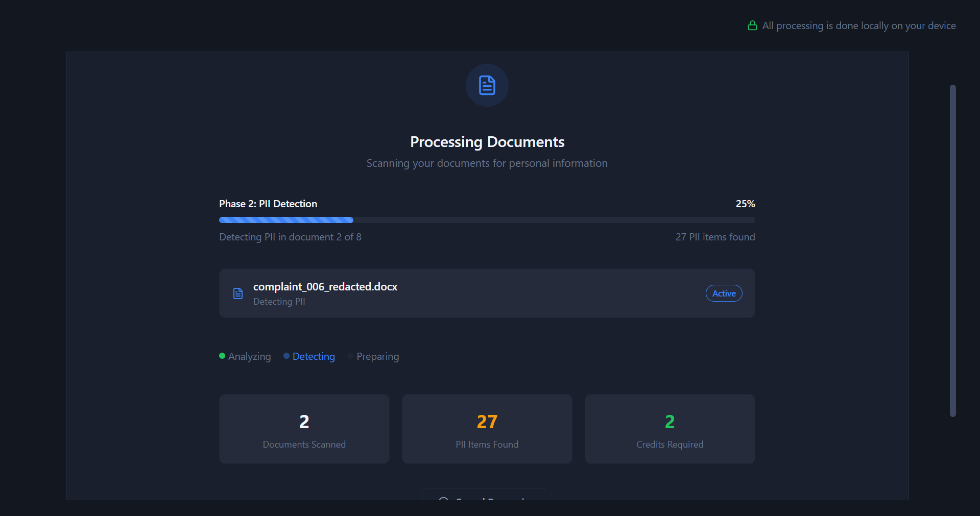Click the PII Detection progress bar

(487, 220)
